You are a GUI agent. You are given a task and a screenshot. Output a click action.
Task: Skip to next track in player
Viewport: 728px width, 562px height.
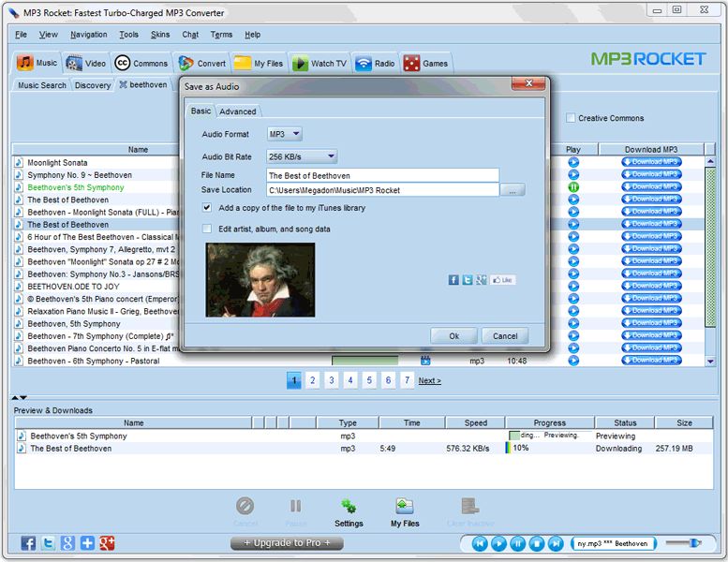pos(556,543)
